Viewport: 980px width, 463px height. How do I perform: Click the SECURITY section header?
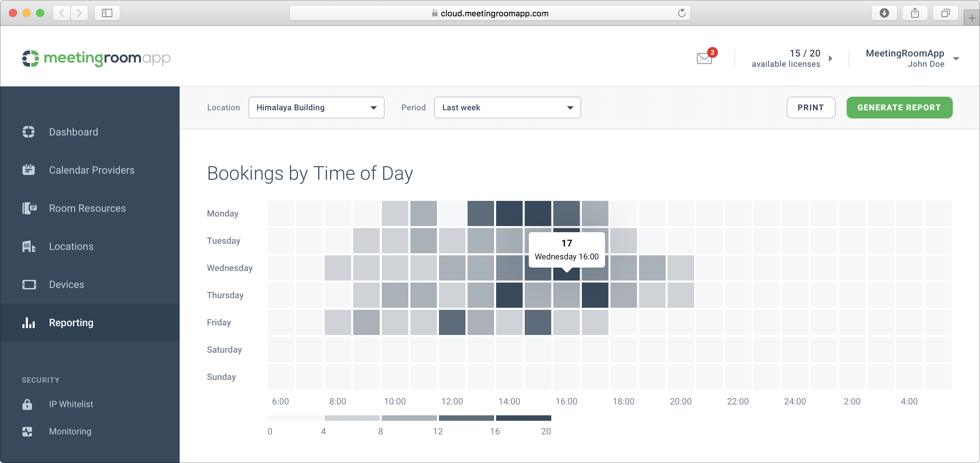pos(40,380)
